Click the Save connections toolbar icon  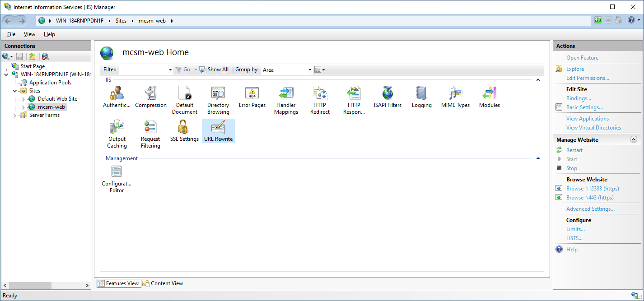click(x=19, y=56)
